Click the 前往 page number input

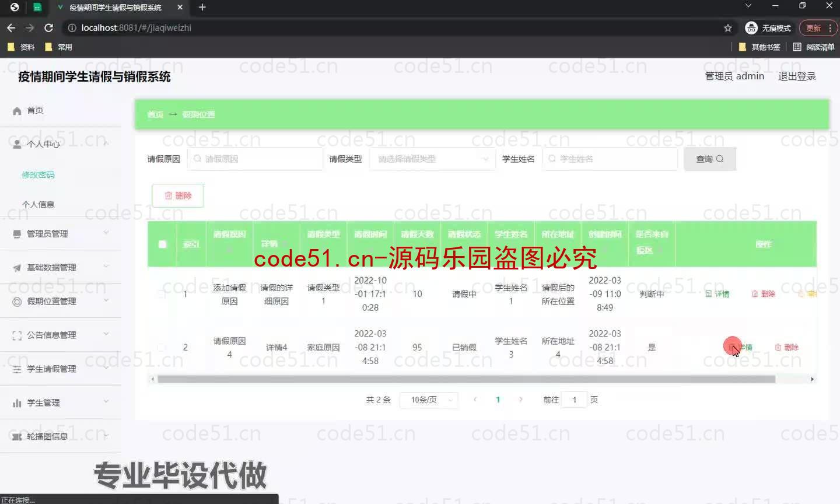pos(574,400)
